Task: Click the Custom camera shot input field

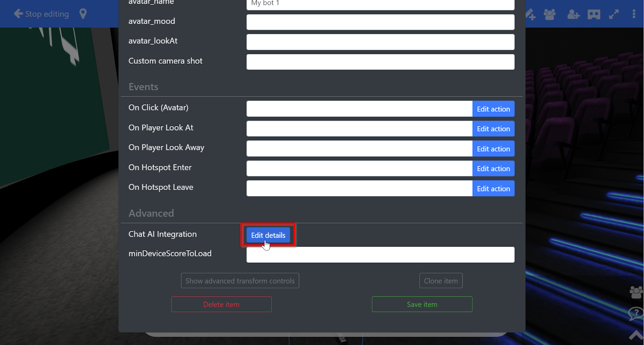Action: coord(380,62)
